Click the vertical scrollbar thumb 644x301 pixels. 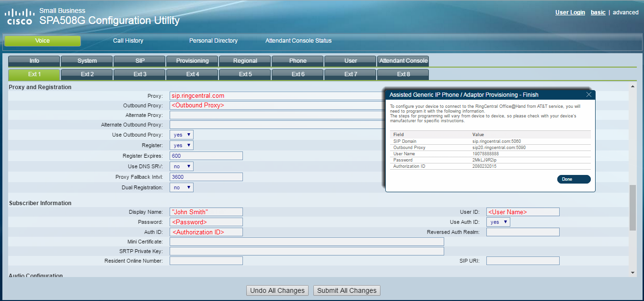[x=633, y=207]
